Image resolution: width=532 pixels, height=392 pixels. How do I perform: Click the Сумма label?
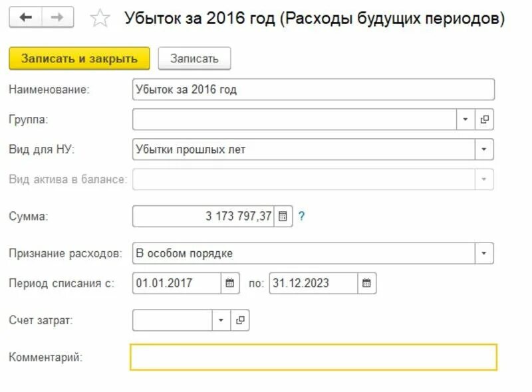point(29,216)
